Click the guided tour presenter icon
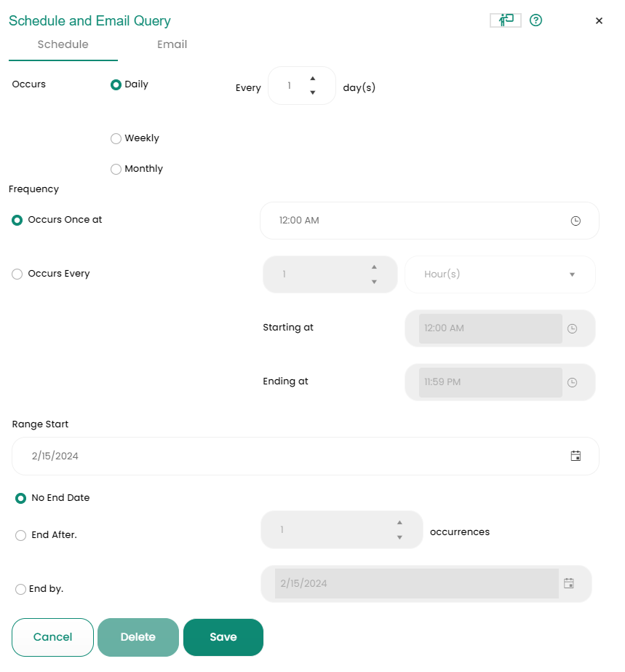 point(506,20)
